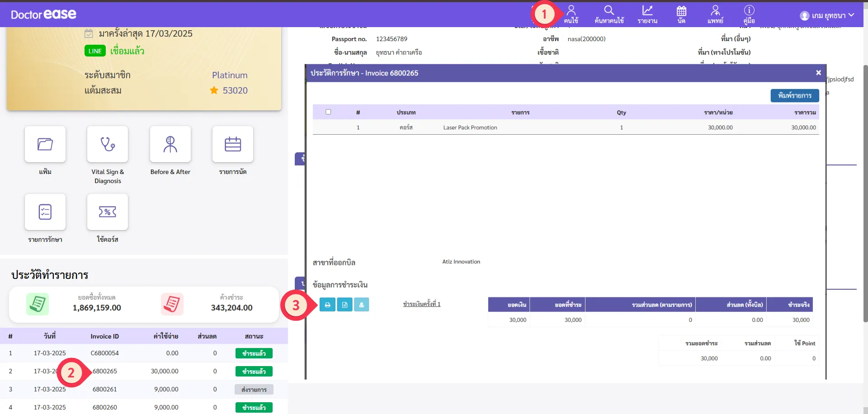The height and width of the screenshot is (414, 868).
Task: Click the doctor icon button in payment row
Action: click(x=361, y=305)
